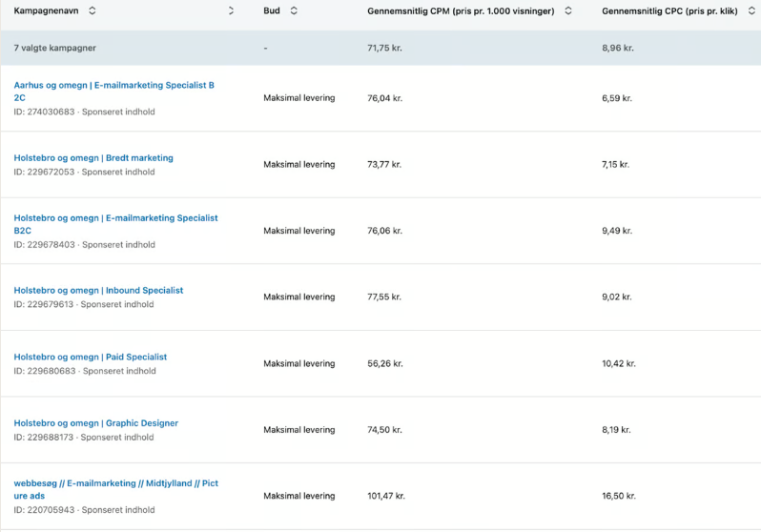Sort by Gennemsnitlig CPM using its arrows icon
This screenshot has width=761, height=532.
click(x=568, y=11)
